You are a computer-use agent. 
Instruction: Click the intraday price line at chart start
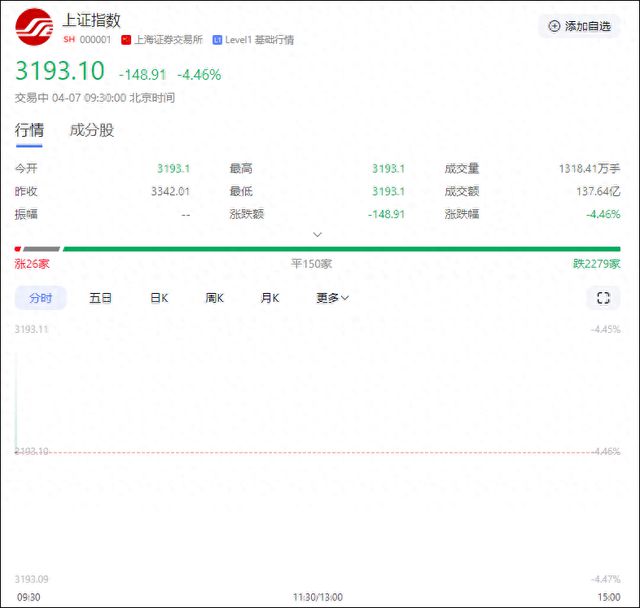click(16, 402)
